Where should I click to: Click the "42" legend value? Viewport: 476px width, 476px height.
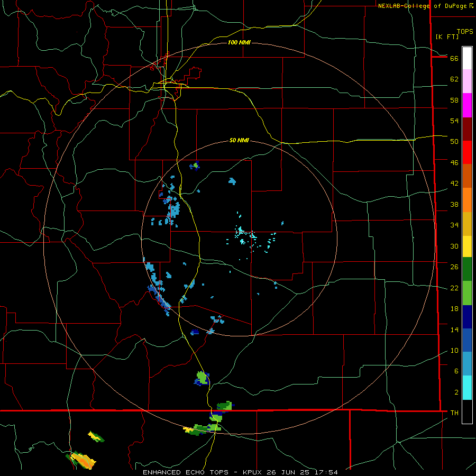pos(454,184)
